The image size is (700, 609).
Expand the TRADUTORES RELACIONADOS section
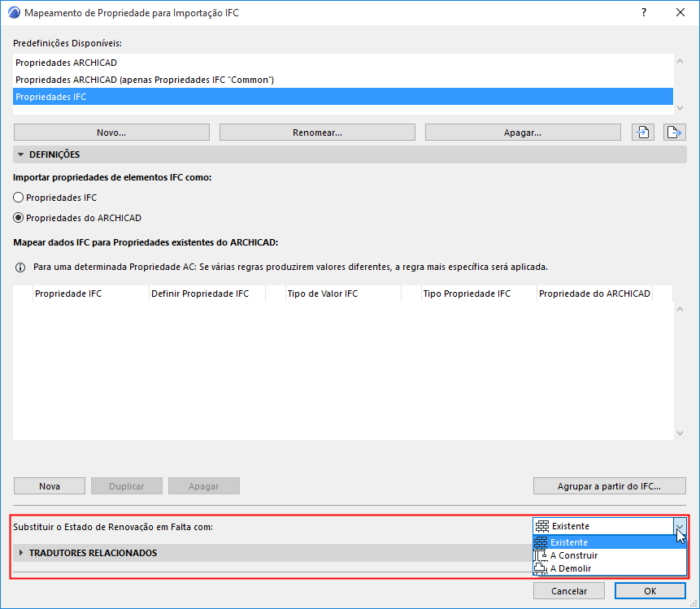coord(20,553)
